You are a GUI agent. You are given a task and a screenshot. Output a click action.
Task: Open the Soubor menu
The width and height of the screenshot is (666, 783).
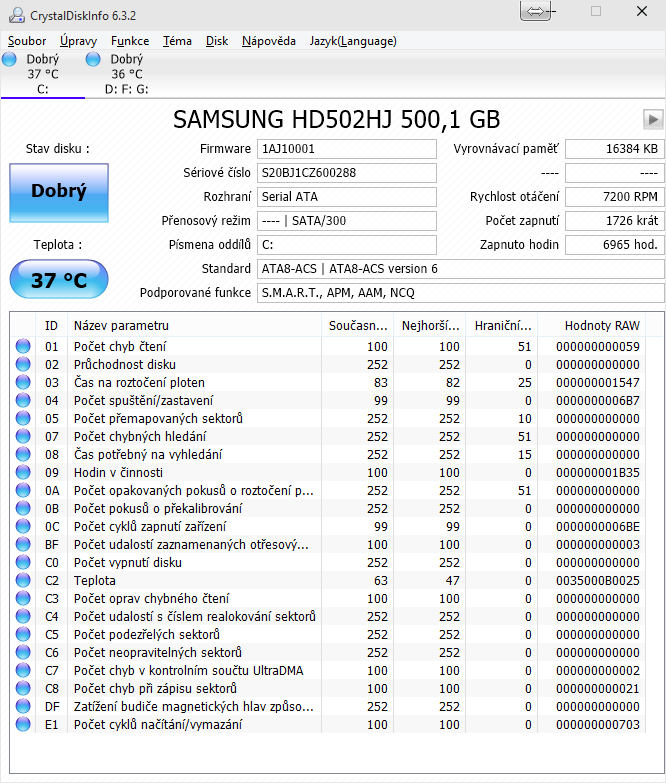tap(27, 41)
